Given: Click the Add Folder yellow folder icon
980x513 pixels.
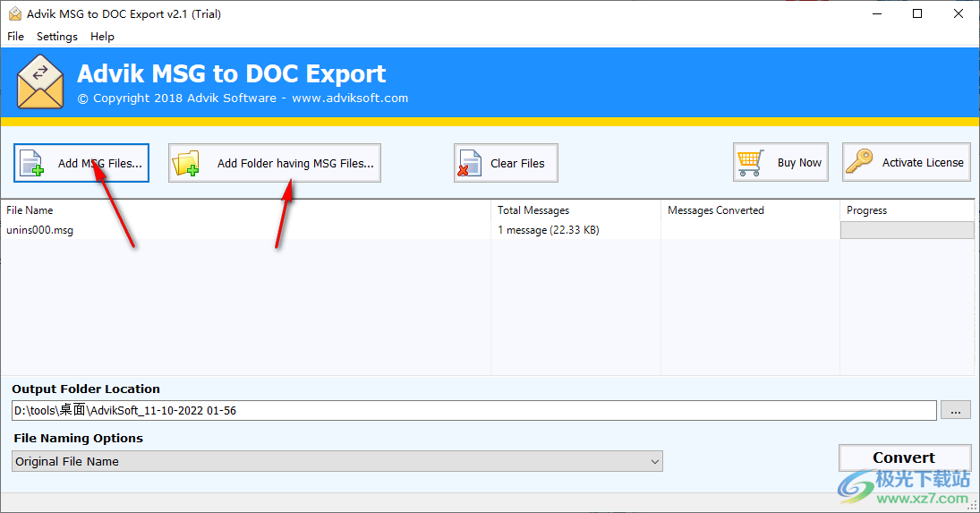Looking at the screenshot, I should click(x=185, y=163).
